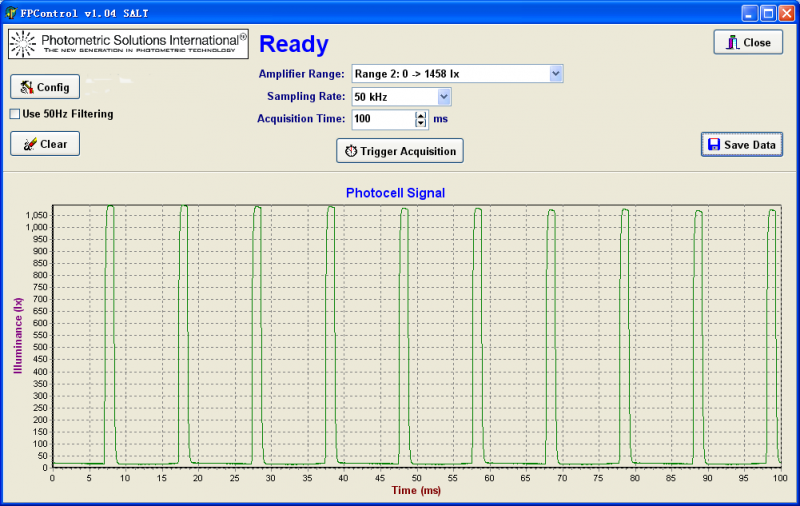The width and height of the screenshot is (800, 506).
Task: Click the floppy disk icon on Save Data
Action: 714,145
